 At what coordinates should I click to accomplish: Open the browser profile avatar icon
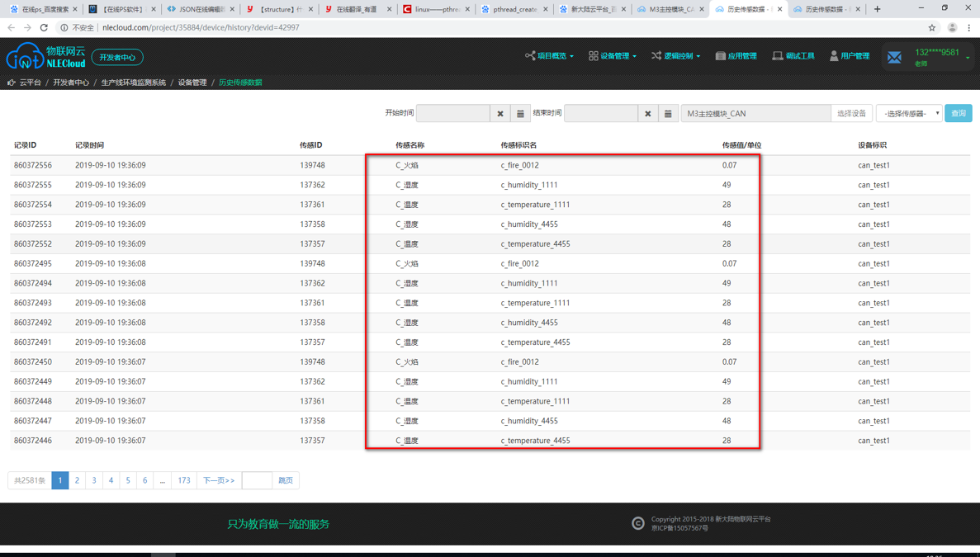(952, 27)
